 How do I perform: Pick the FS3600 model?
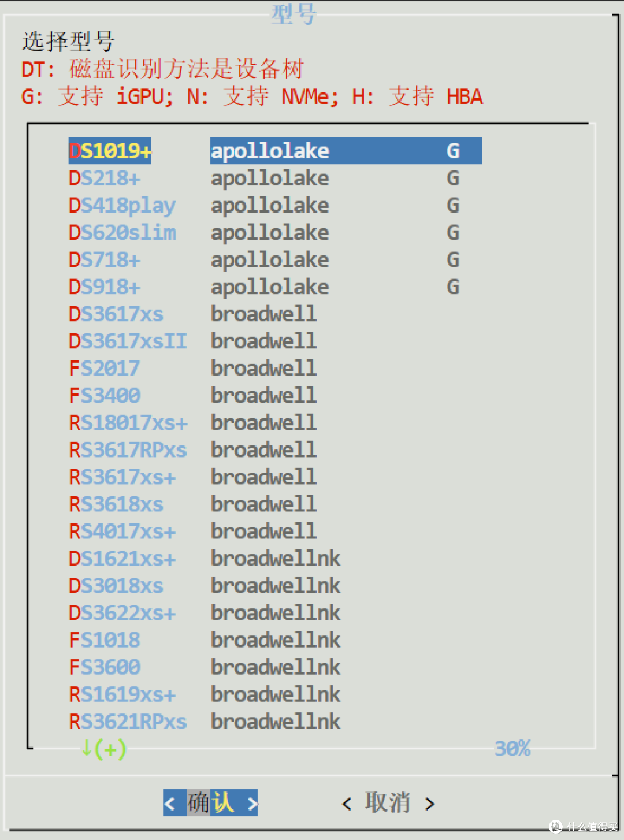[x=275, y=667]
